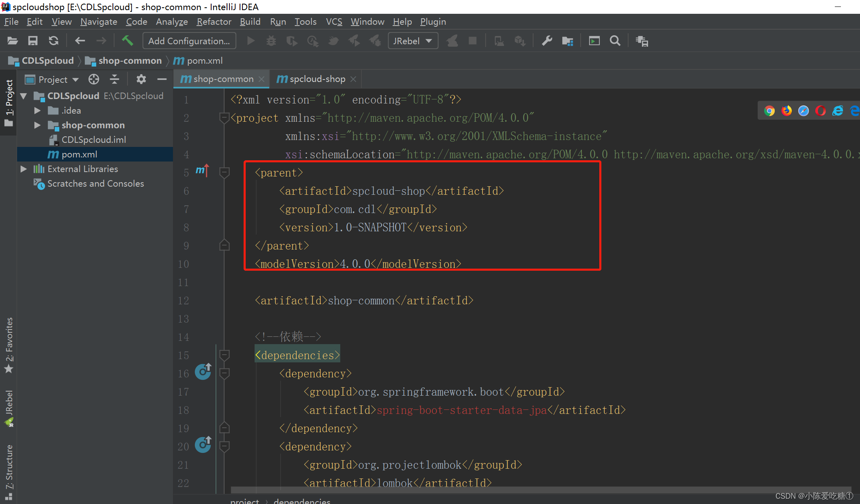This screenshot has height=504, width=860.
Task: Click the Save All disk icon
Action: [33, 41]
